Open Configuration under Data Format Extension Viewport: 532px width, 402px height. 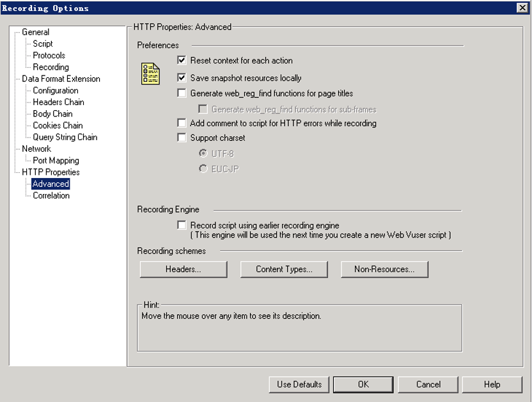pos(56,90)
